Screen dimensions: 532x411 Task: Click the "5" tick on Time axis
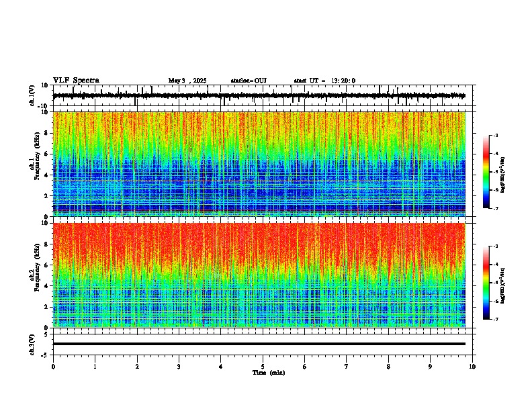tap(263, 367)
